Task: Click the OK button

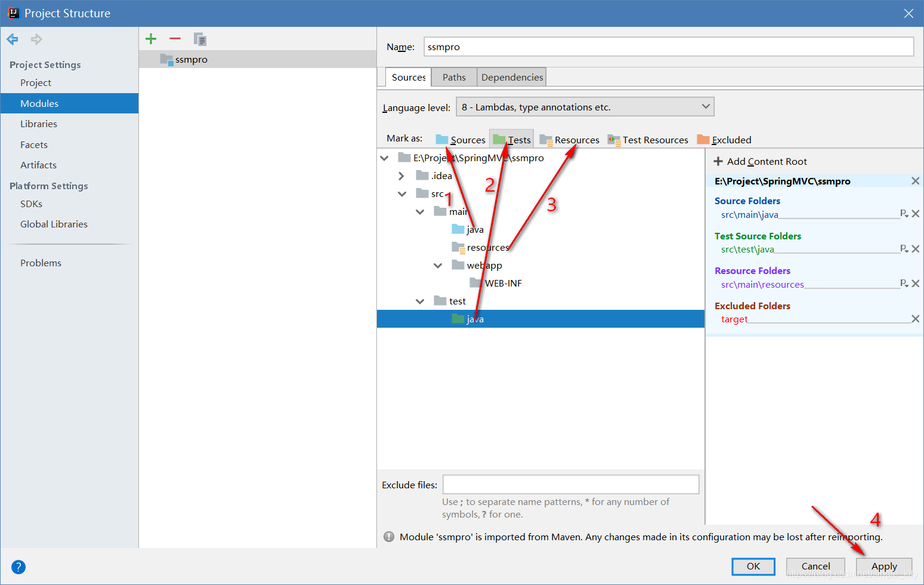Action: tap(753, 566)
